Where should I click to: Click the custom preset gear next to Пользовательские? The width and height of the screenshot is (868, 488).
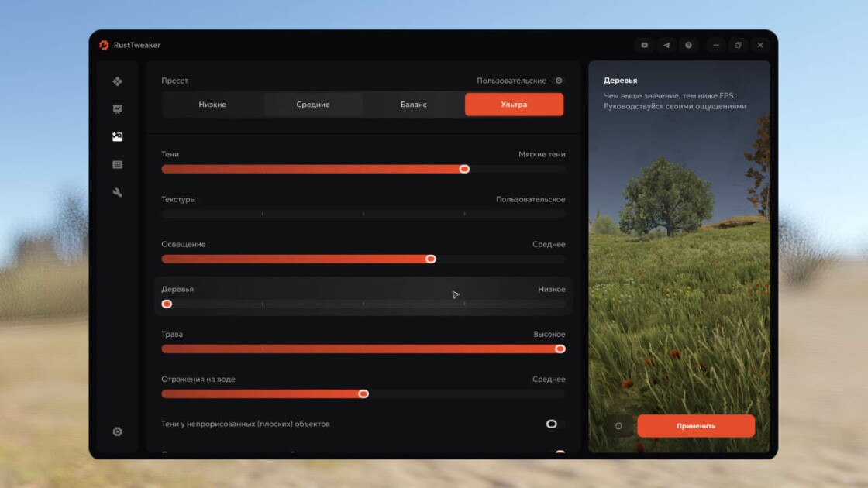point(559,81)
